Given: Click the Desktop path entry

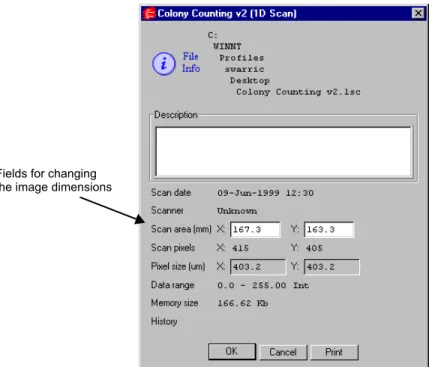Looking at the screenshot, I should pyautogui.click(x=250, y=81).
